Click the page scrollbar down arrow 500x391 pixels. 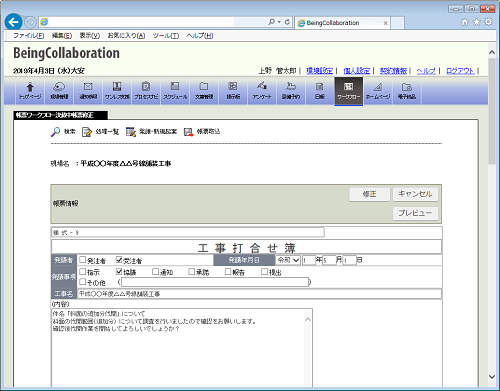click(492, 377)
